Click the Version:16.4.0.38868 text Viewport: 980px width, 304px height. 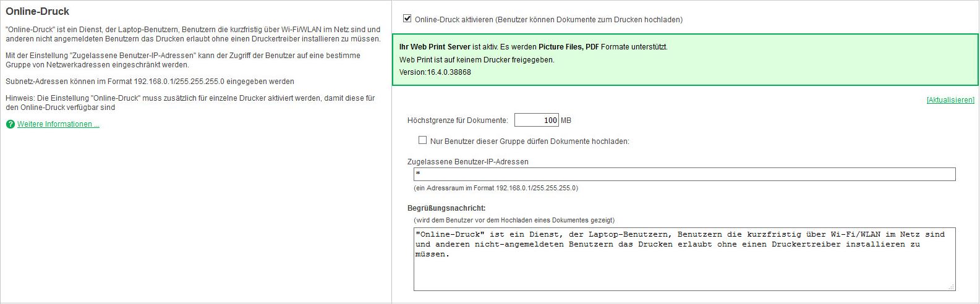435,72
